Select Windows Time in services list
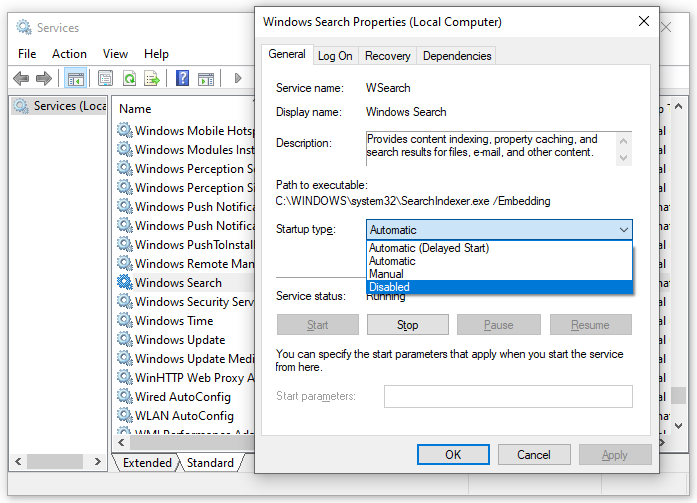The width and height of the screenshot is (697, 503). [174, 320]
